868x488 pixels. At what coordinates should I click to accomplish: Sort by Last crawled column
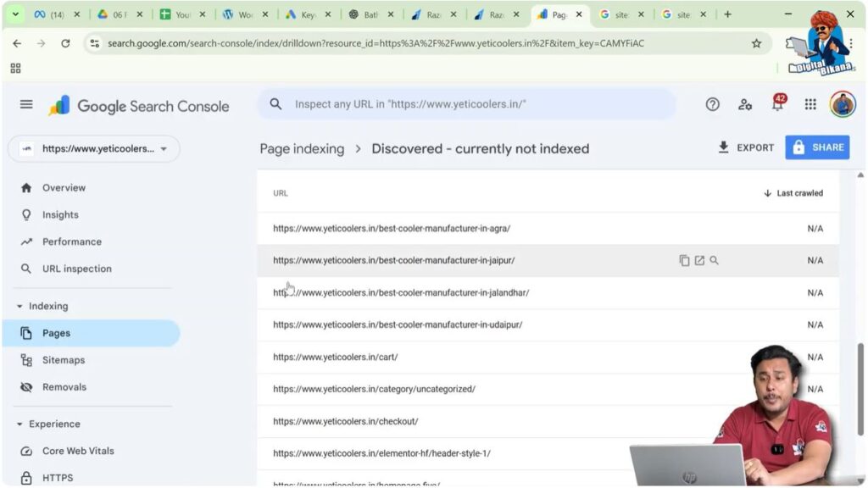793,193
